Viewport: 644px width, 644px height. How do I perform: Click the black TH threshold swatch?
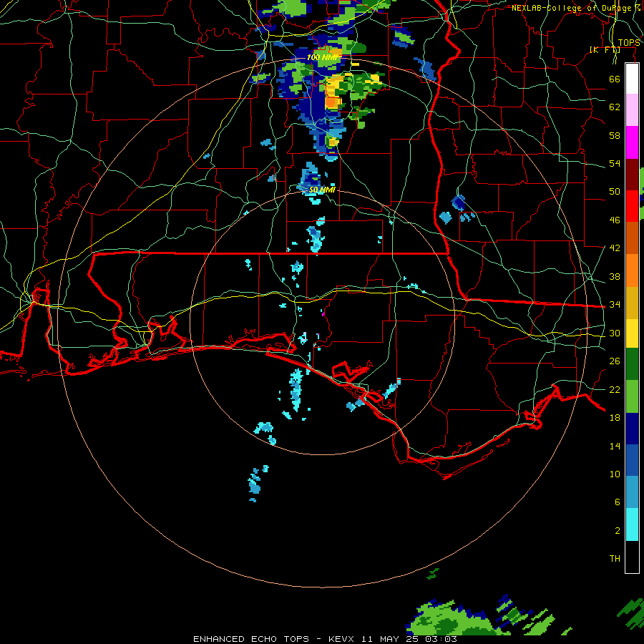pos(632,557)
